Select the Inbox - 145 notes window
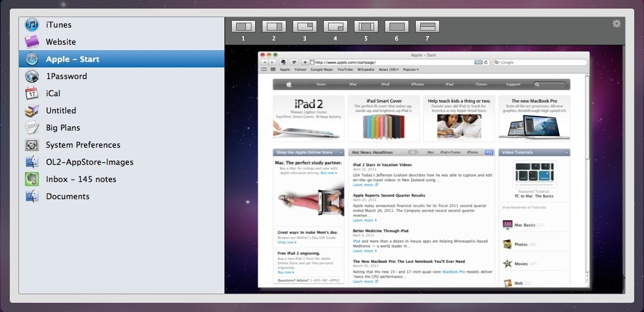 pos(121,180)
